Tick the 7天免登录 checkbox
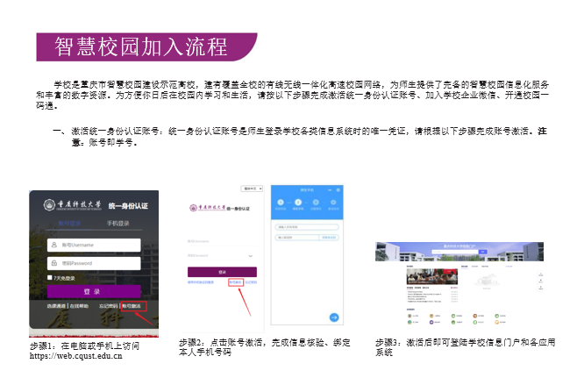 pos(50,277)
